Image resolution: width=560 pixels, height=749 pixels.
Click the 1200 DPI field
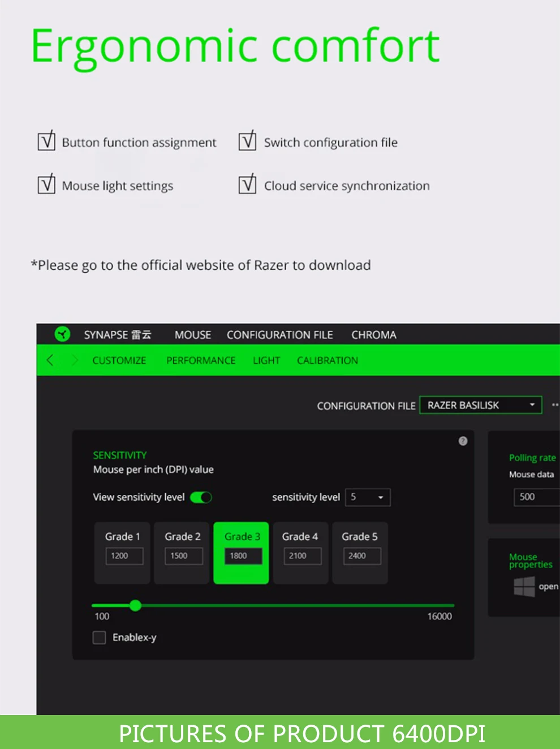pos(124,556)
